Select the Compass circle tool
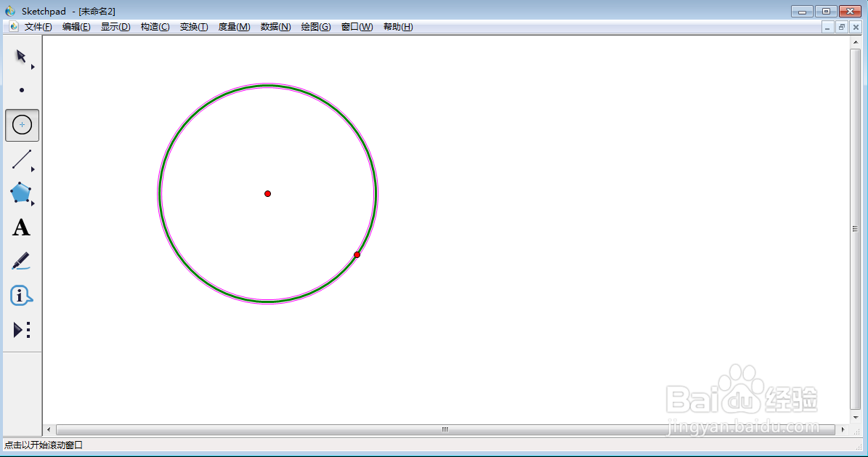Screen dimensions: 868x457 pos(22,125)
